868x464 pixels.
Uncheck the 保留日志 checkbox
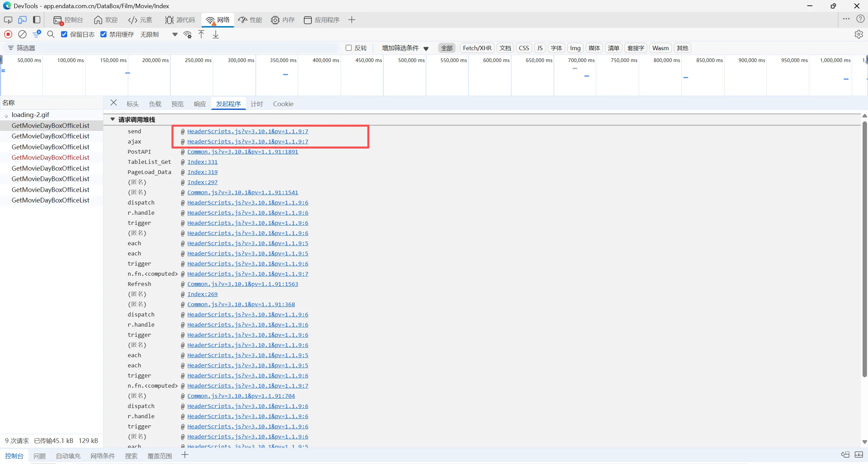(64, 34)
